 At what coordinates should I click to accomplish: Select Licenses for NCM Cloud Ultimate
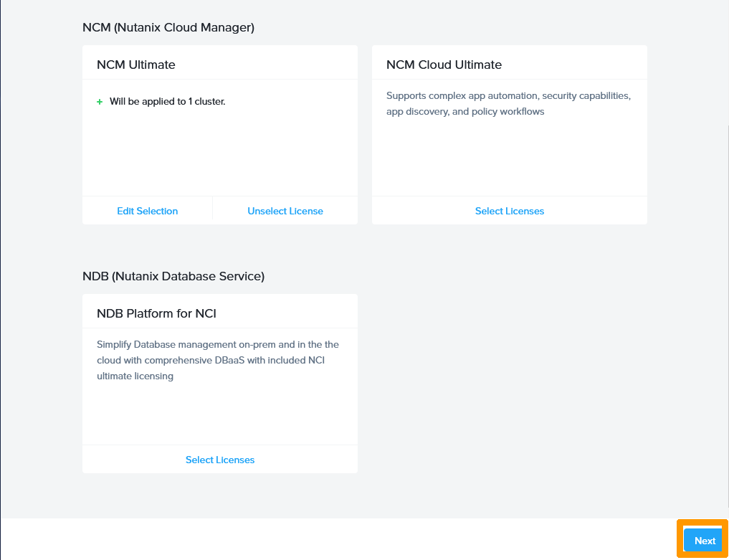click(x=509, y=211)
